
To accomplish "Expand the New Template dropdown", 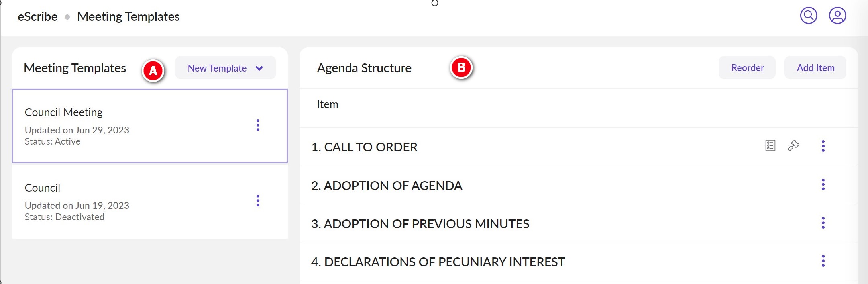I will tap(217, 68).
